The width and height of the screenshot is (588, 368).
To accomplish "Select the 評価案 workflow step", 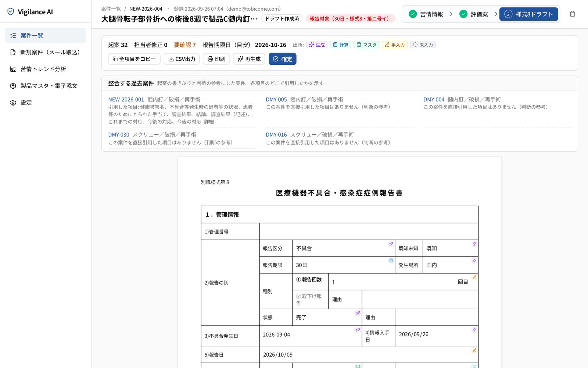I will (x=474, y=14).
